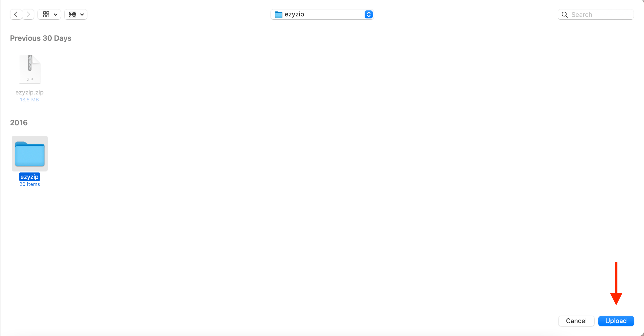
Task: Click the group-by list view control
Action: 73,14
